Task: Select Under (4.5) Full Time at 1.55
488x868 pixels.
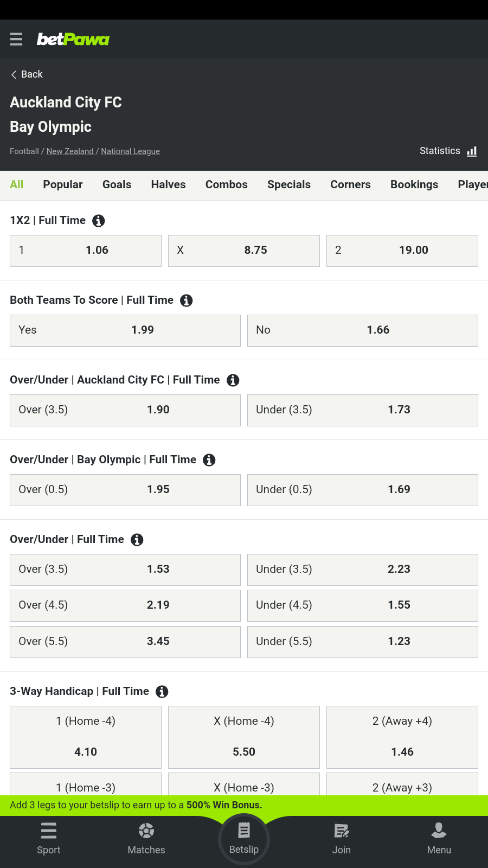Action: [362, 605]
